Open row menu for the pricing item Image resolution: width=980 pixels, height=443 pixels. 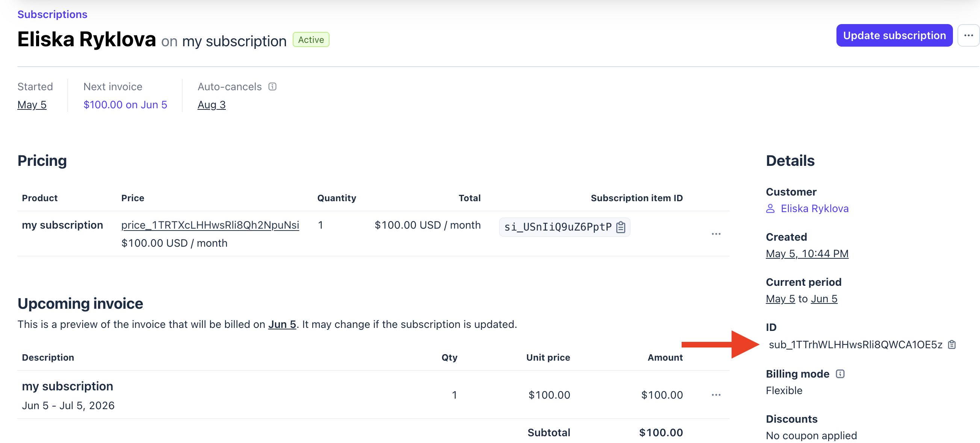click(x=716, y=234)
